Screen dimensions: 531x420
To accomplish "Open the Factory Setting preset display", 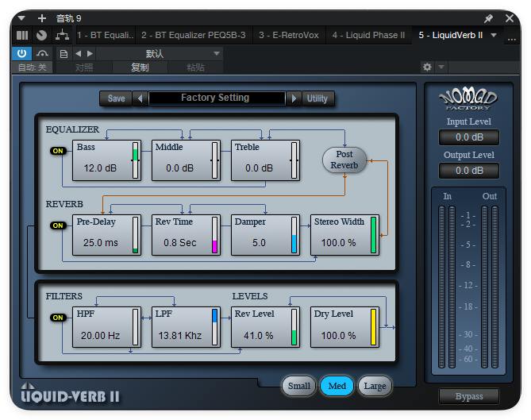I will pos(217,98).
